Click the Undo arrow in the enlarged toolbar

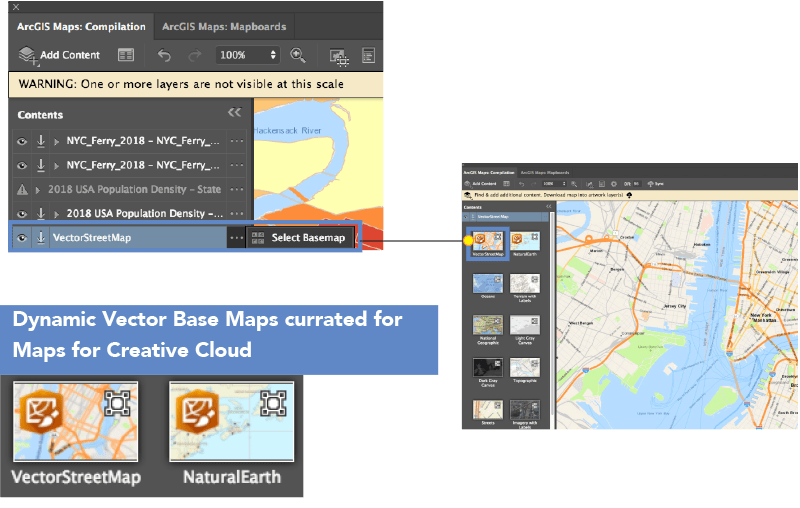point(164,55)
